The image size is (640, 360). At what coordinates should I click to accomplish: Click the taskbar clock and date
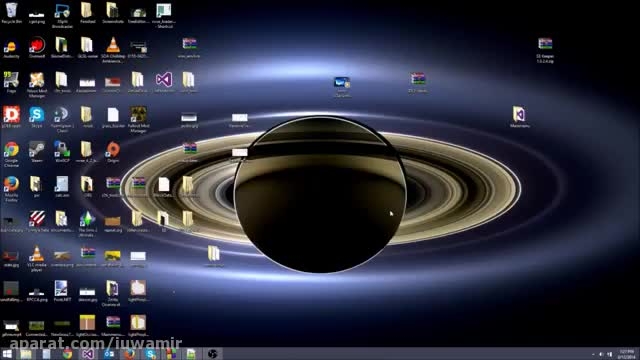(627, 354)
